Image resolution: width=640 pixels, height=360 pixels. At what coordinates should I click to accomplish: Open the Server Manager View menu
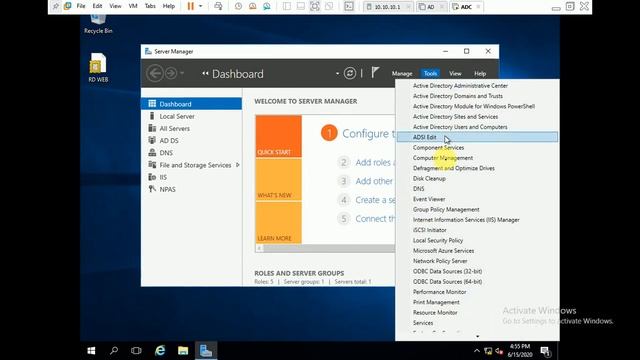coord(455,73)
